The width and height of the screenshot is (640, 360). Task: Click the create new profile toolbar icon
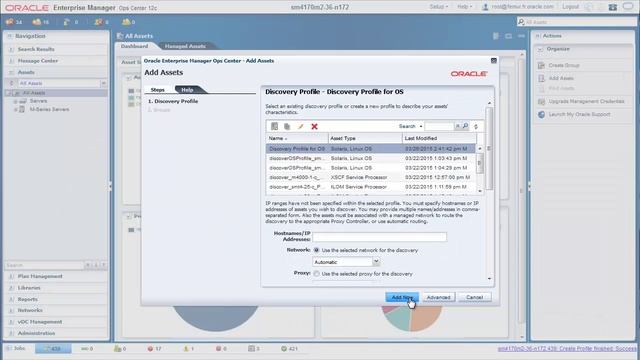(274, 127)
